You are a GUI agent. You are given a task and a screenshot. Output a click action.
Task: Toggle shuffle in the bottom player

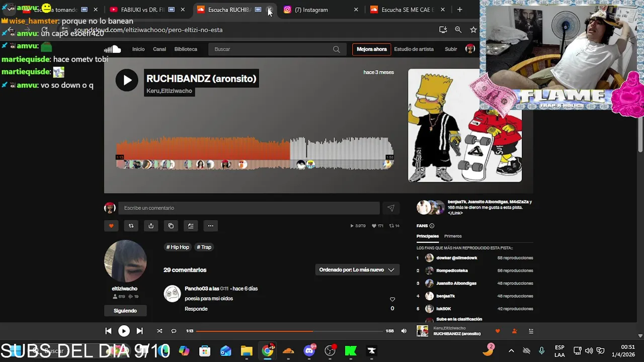point(159,331)
